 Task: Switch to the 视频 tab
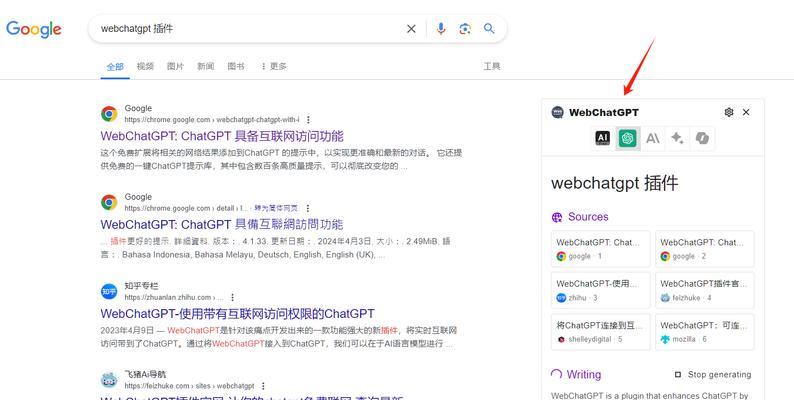point(145,66)
